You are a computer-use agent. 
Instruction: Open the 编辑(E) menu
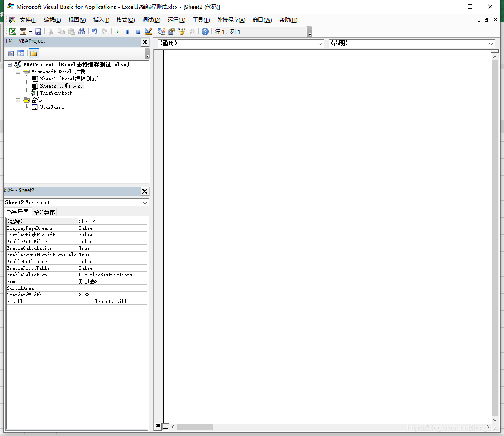tap(52, 20)
